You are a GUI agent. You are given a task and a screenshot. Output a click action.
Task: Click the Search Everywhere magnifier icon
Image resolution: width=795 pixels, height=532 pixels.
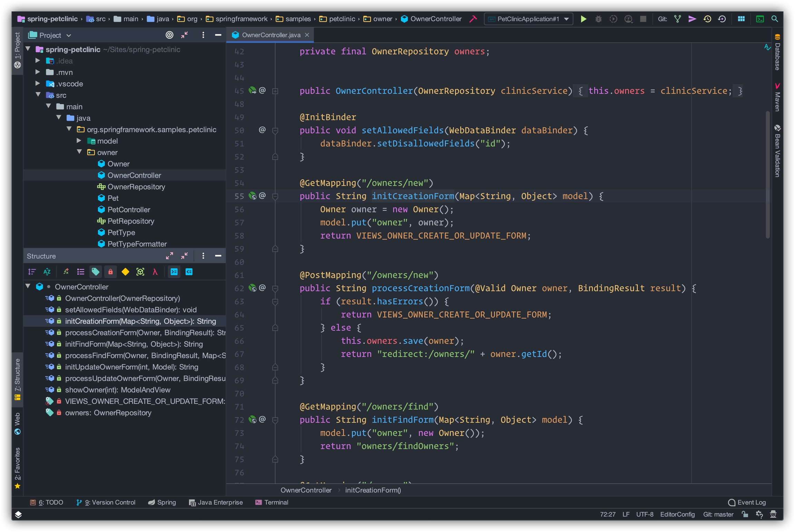pos(775,19)
